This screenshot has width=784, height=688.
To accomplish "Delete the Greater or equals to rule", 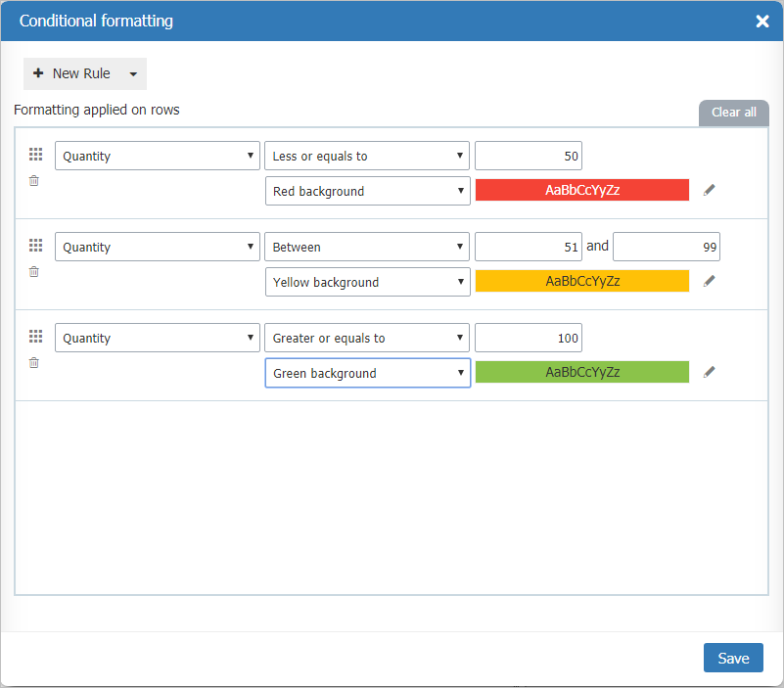I will pos(34,363).
